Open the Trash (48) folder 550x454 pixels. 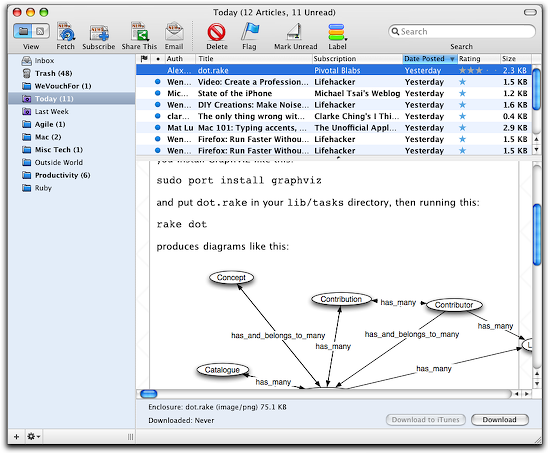[72, 73]
